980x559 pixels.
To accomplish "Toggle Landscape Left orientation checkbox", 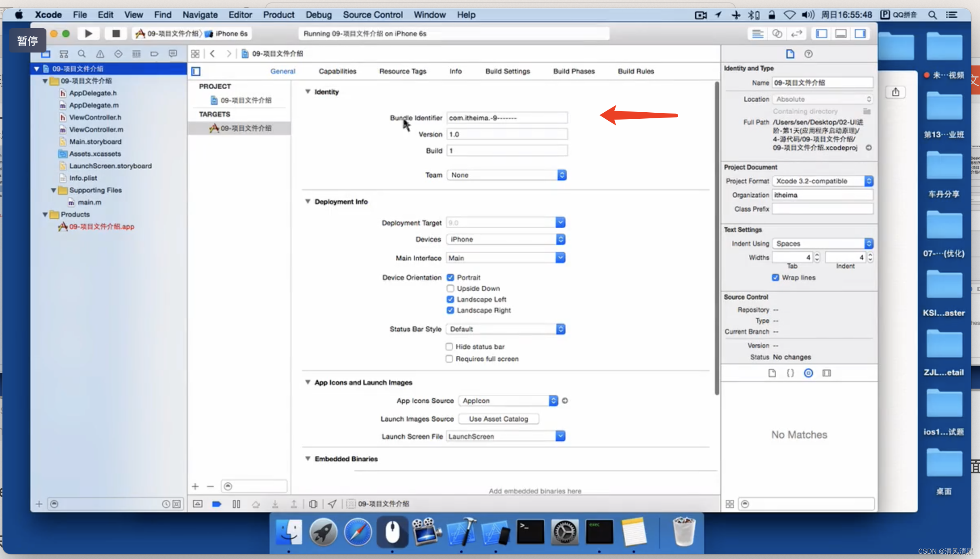I will coord(450,299).
